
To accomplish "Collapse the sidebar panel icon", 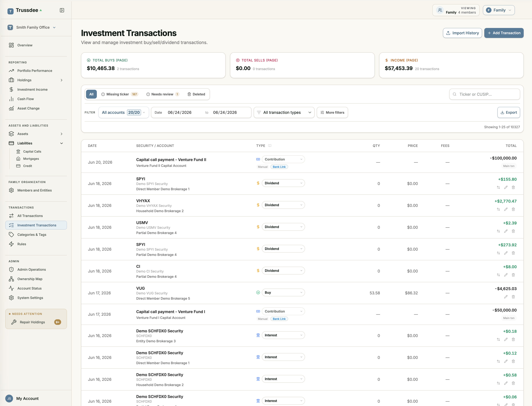I will pos(62,10).
